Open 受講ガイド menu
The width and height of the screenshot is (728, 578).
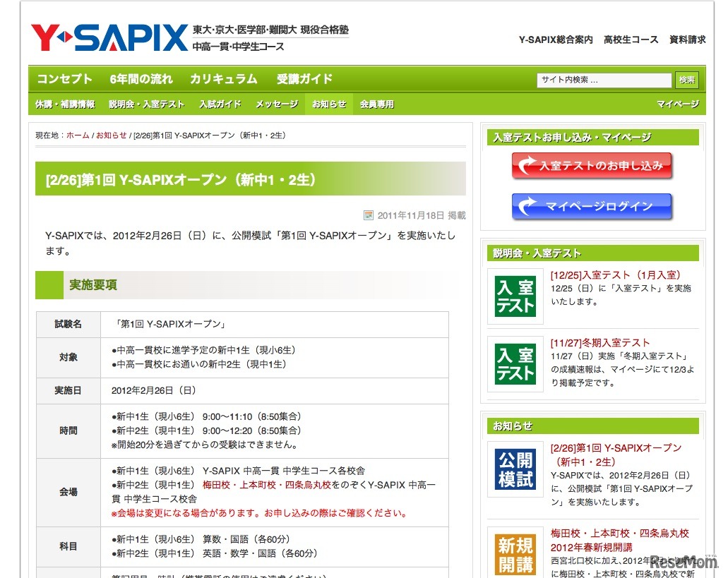tap(304, 79)
